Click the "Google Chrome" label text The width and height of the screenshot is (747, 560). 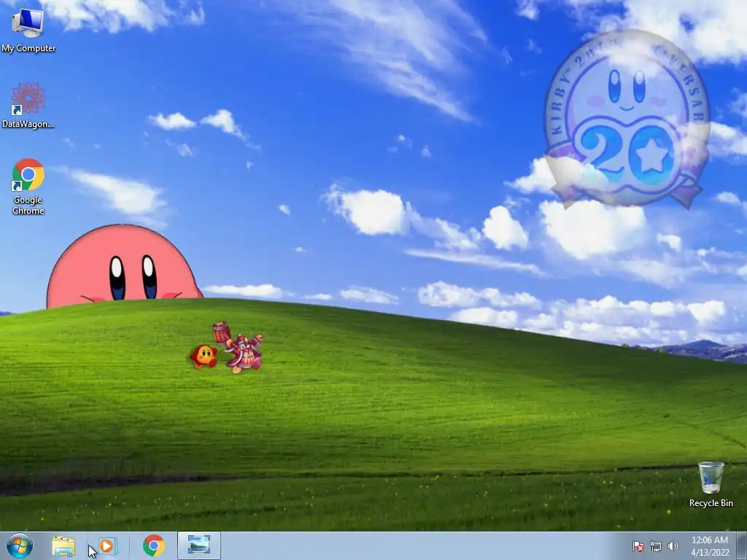tap(28, 205)
